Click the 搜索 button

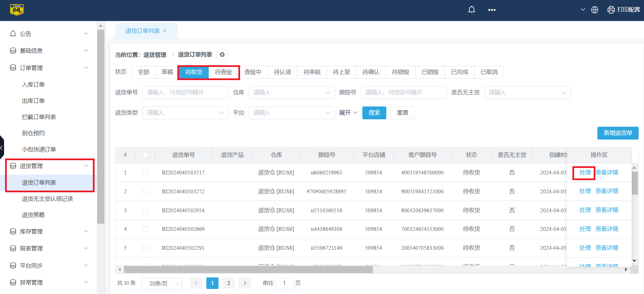(374, 113)
